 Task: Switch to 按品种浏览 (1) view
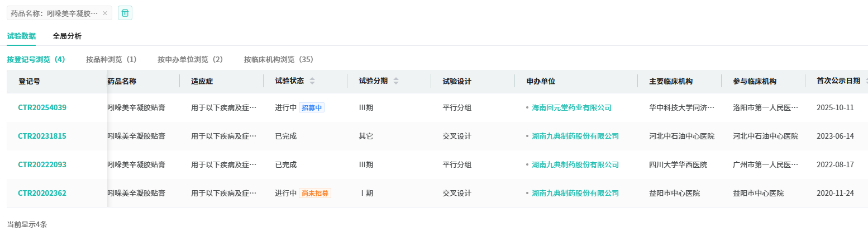(x=111, y=59)
